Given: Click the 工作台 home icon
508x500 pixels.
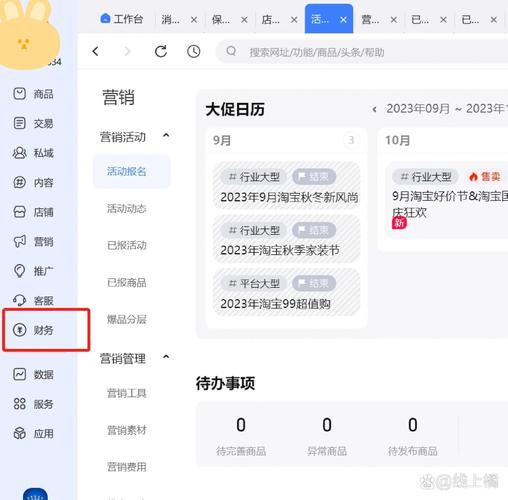Looking at the screenshot, I should point(105,18).
